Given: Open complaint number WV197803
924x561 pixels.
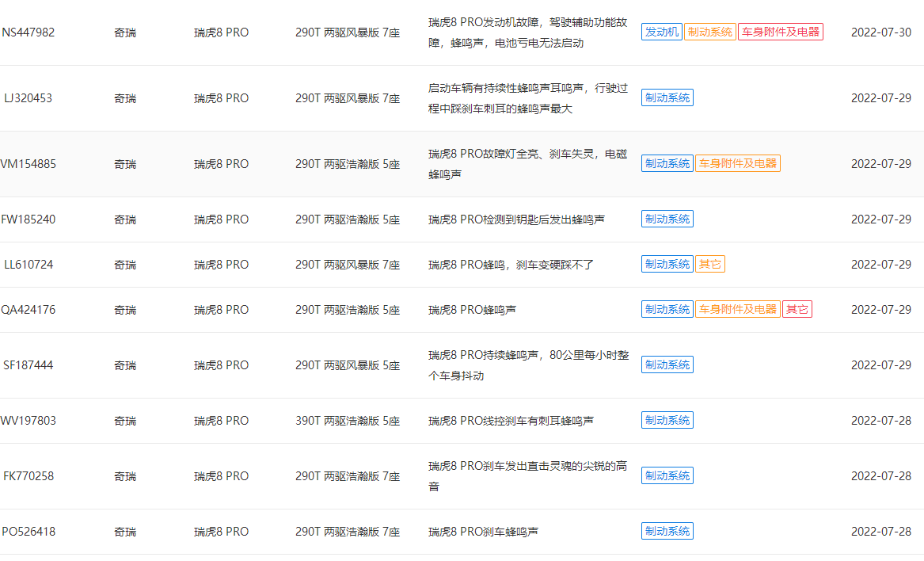Looking at the screenshot, I should [29, 421].
